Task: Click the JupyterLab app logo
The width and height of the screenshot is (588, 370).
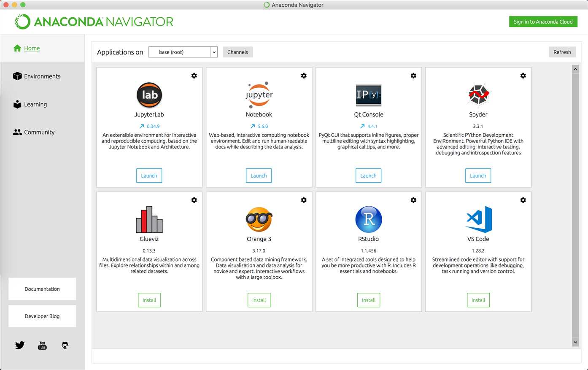Action: coord(149,95)
